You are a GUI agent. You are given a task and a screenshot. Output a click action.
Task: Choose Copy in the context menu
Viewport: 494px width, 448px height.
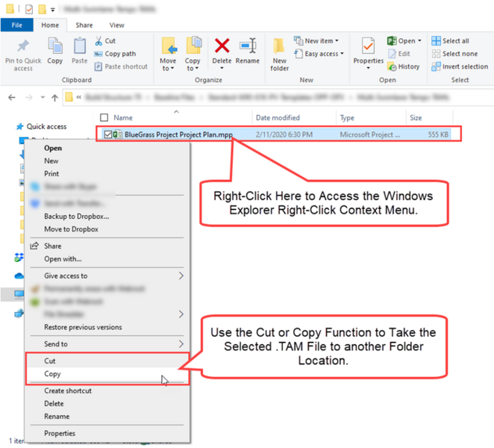pyautogui.click(x=52, y=374)
